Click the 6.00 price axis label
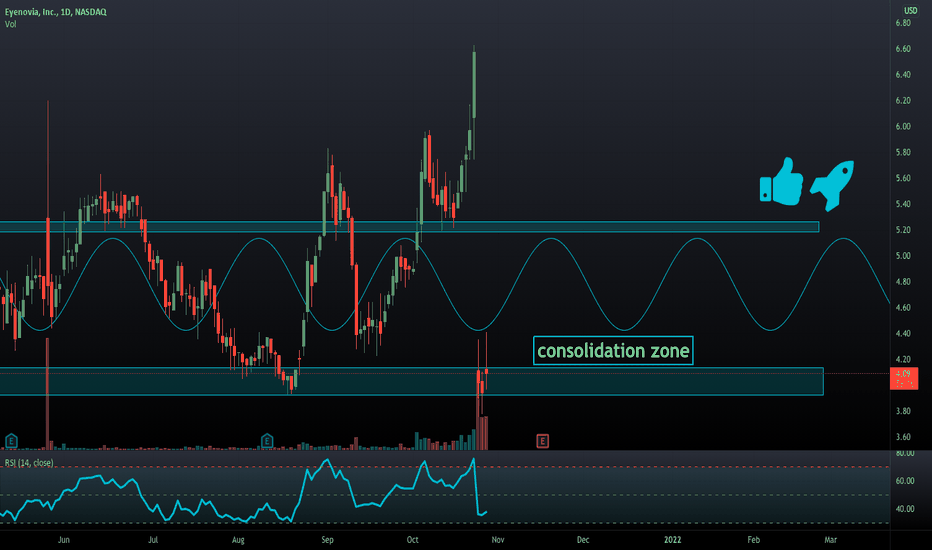Image resolution: width=932 pixels, height=550 pixels. 903,127
